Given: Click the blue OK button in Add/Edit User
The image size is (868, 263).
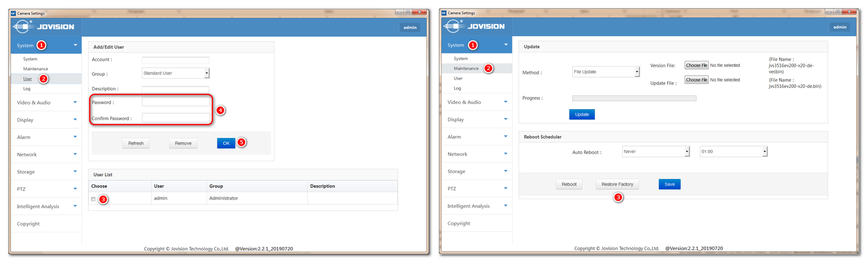Looking at the screenshot, I should coord(226,143).
